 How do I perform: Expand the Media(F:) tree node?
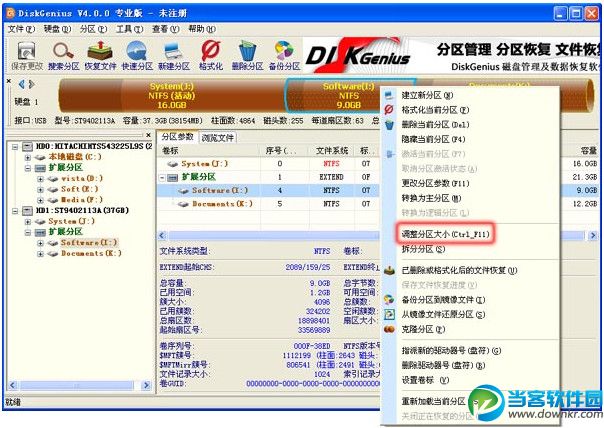(x=40, y=200)
